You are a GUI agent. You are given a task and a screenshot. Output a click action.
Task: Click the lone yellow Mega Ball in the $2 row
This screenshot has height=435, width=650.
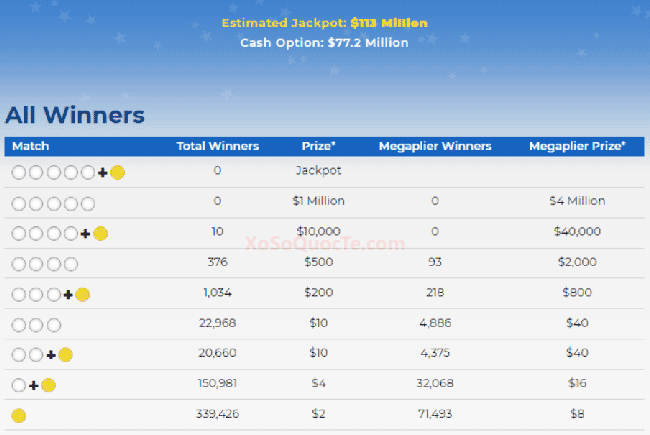pyautogui.click(x=18, y=416)
